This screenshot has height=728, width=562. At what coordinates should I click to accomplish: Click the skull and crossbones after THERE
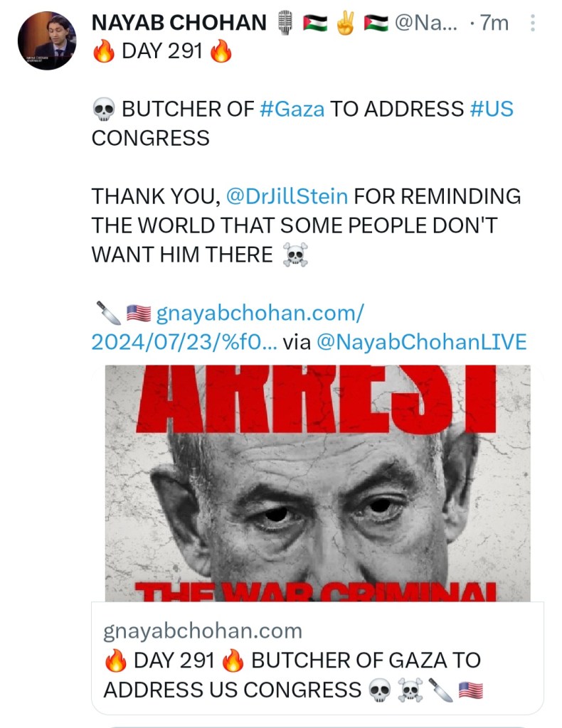[295, 255]
